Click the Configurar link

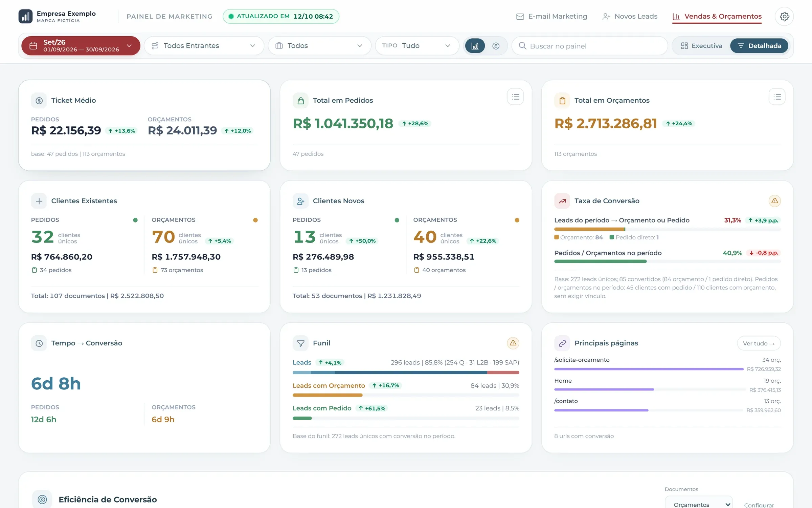[x=759, y=505]
